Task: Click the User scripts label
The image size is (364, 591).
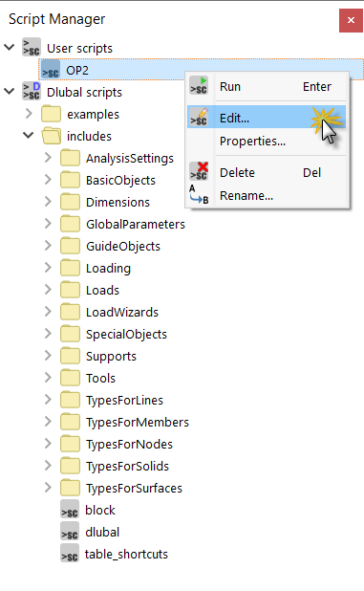Action: tap(79, 48)
